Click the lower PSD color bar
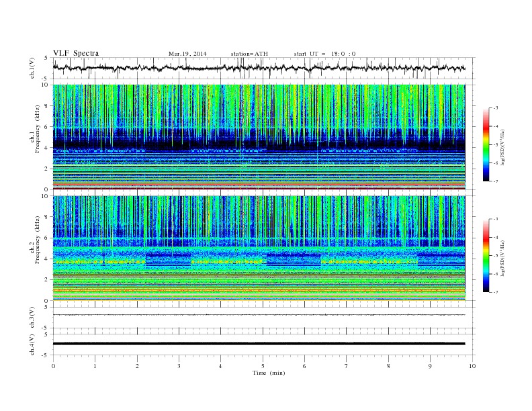 click(486, 255)
